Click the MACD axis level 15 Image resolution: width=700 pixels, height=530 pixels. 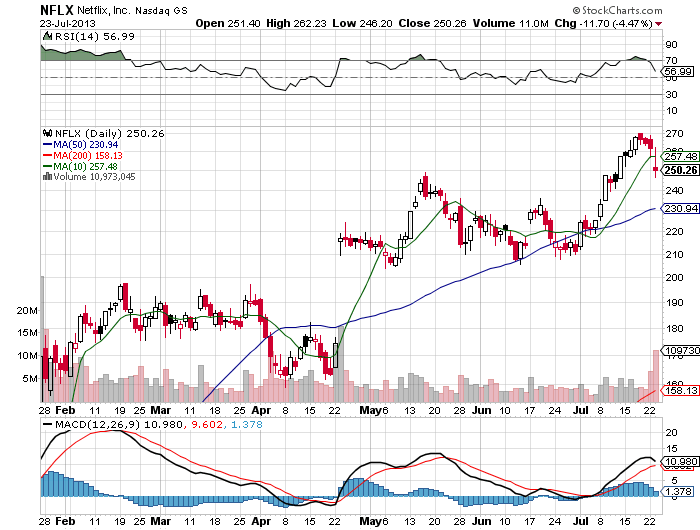tap(671, 448)
